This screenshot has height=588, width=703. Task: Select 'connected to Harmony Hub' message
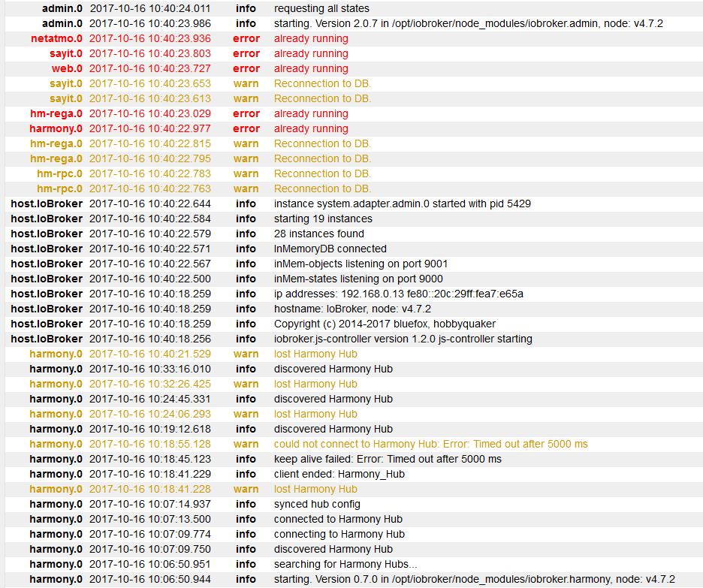tap(338, 519)
